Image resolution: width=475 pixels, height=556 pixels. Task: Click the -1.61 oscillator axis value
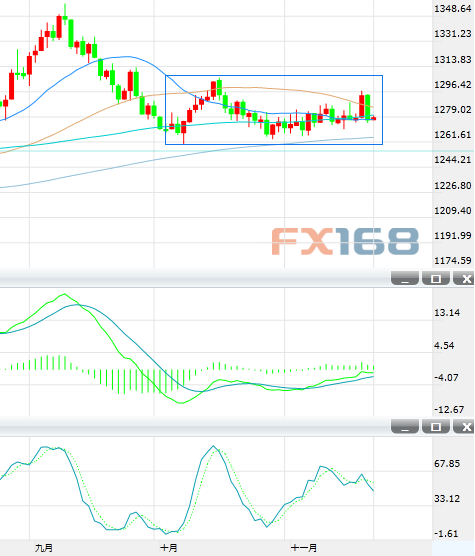click(x=446, y=534)
